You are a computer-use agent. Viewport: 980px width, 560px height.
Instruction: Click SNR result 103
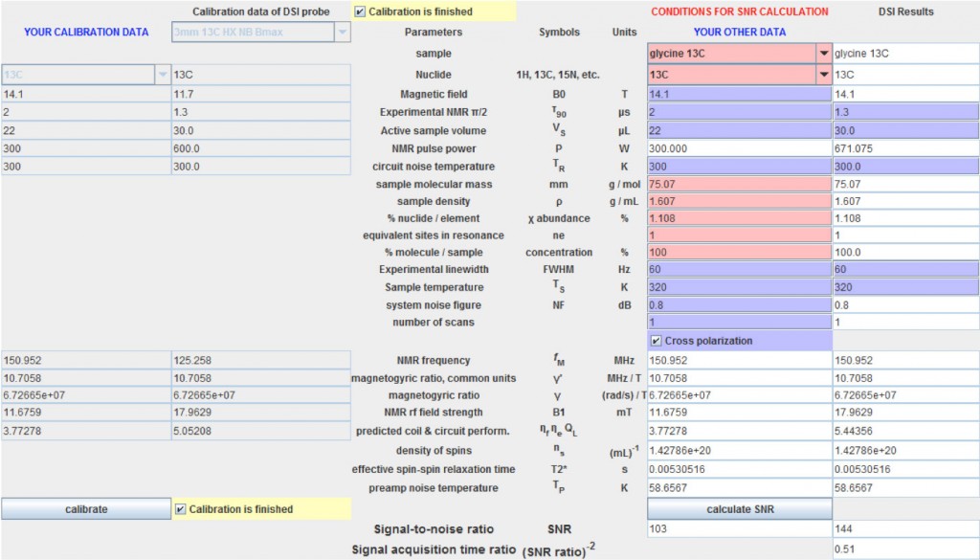(740, 528)
